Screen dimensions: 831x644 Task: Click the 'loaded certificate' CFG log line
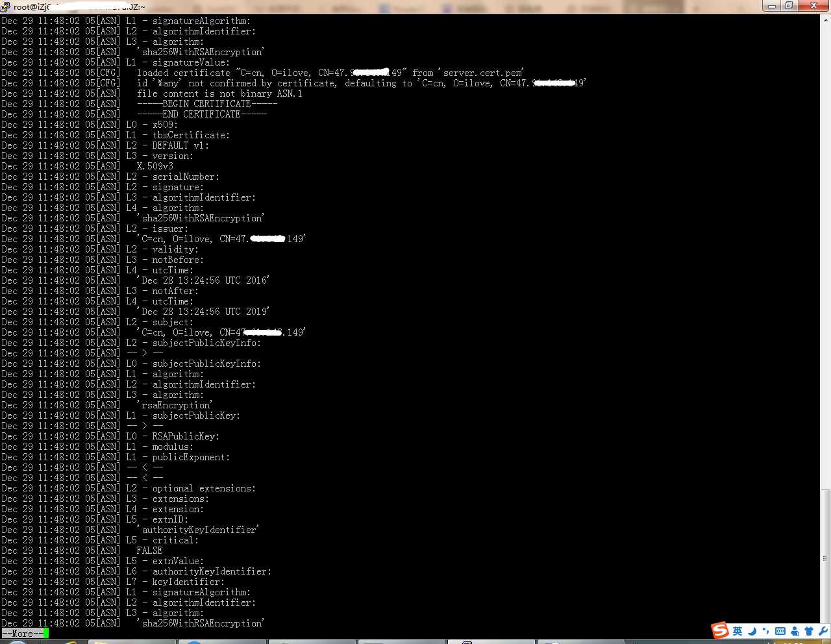tap(330, 73)
